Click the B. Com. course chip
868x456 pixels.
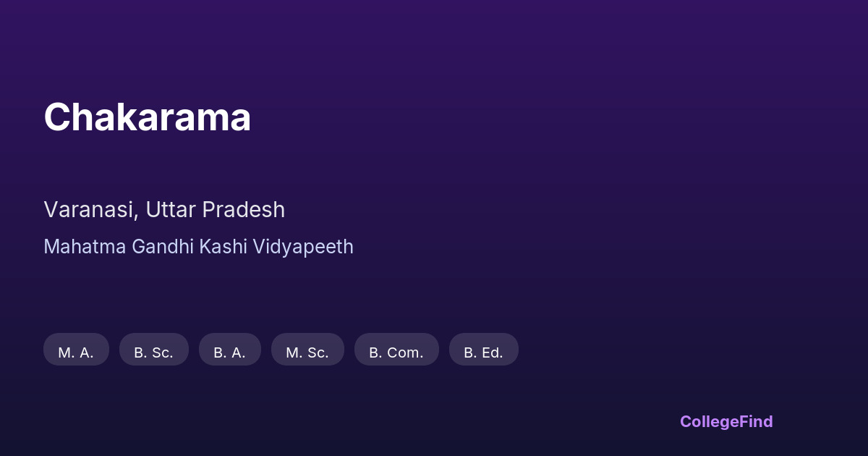click(x=396, y=352)
